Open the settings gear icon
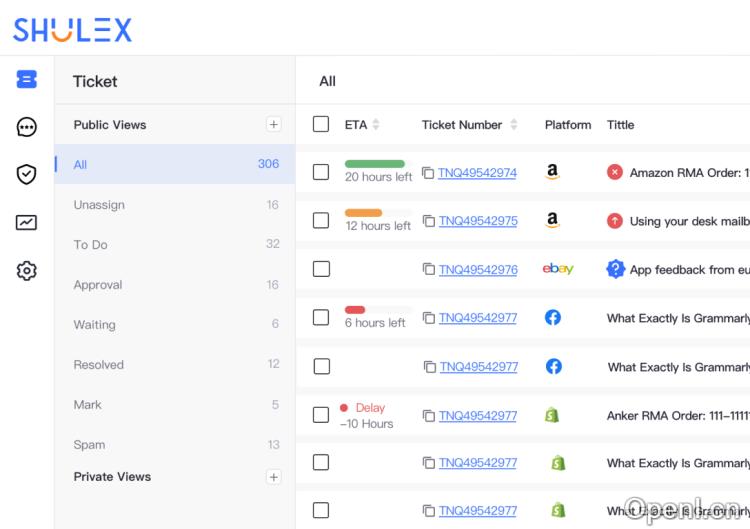Viewport: 750px width, 529px height. [x=27, y=270]
